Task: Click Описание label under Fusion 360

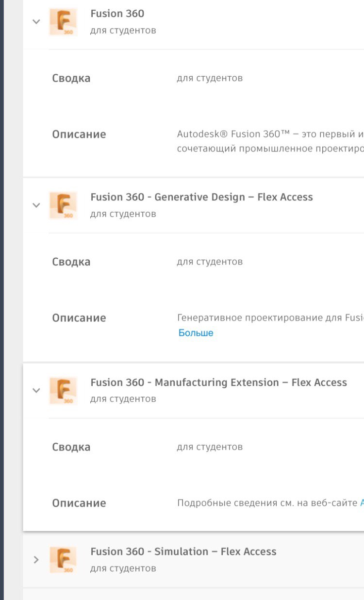Action: point(79,134)
